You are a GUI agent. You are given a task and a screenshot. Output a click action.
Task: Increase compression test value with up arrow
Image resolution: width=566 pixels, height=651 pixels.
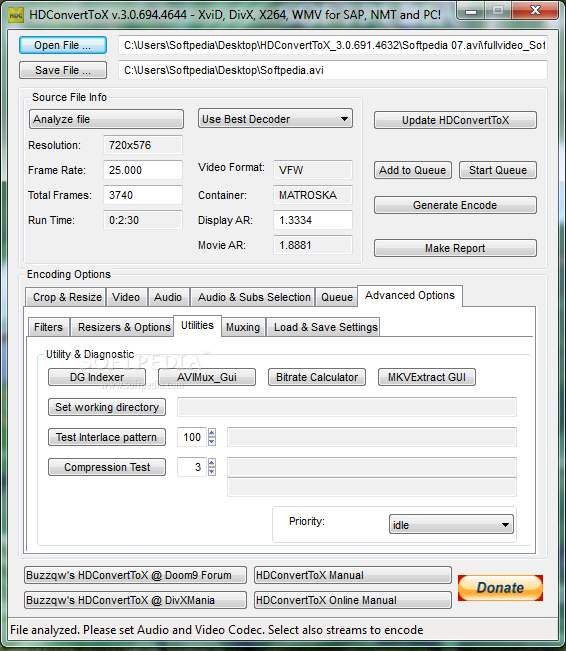click(x=212, y=463)
